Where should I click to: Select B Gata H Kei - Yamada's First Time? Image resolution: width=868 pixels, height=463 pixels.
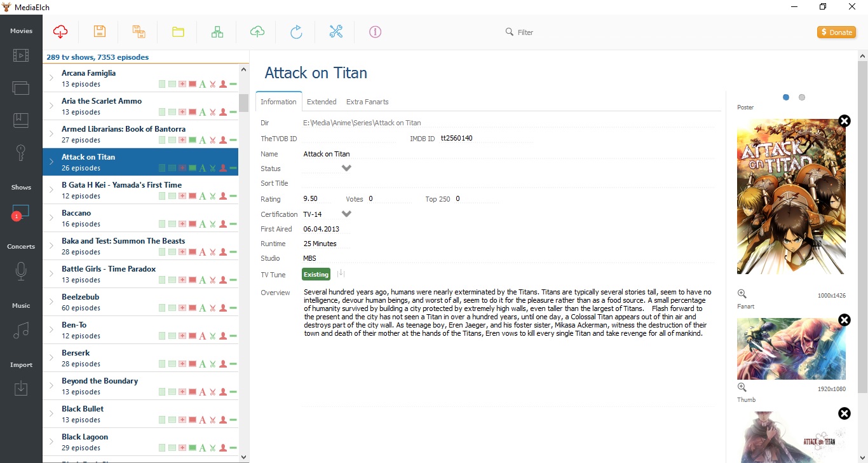pyautogui.click(x=140, y=190)
